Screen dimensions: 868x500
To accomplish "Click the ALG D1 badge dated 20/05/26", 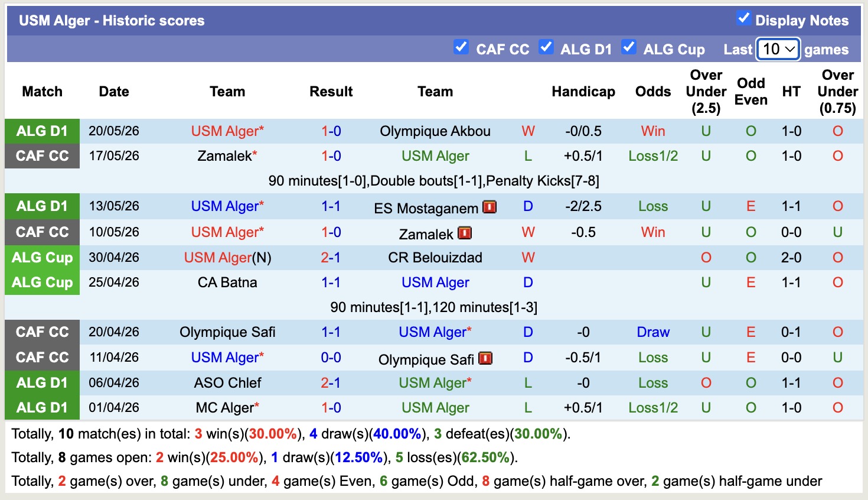I will pos(42,131).
